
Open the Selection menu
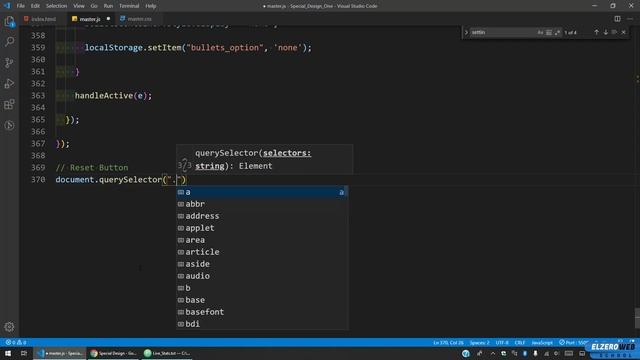[56, 6]
